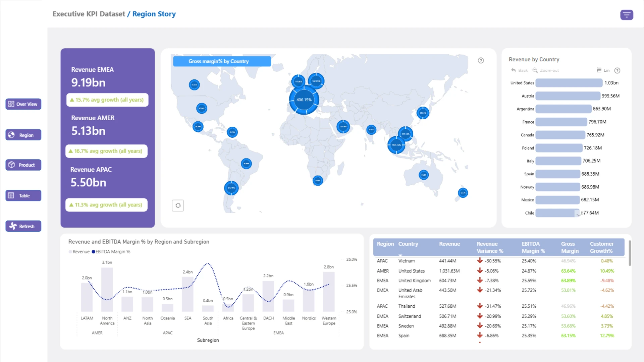Click the map help question icon
This screenshot has width=644, height=362.
coord(481,61)
